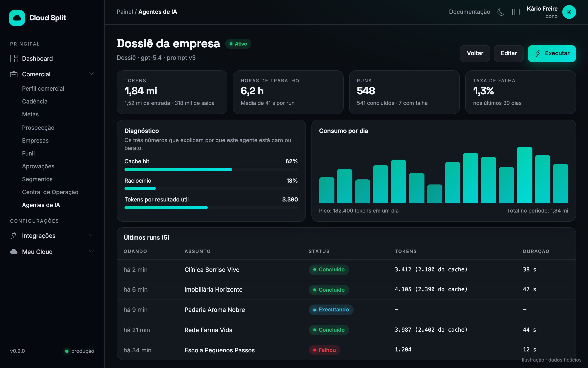Click the Editar button
The image size is (588, 368).
tap(509, 53)
